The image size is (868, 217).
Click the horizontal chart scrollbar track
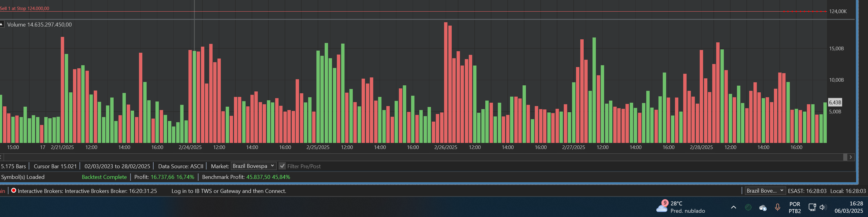click(x=421, y=157)
